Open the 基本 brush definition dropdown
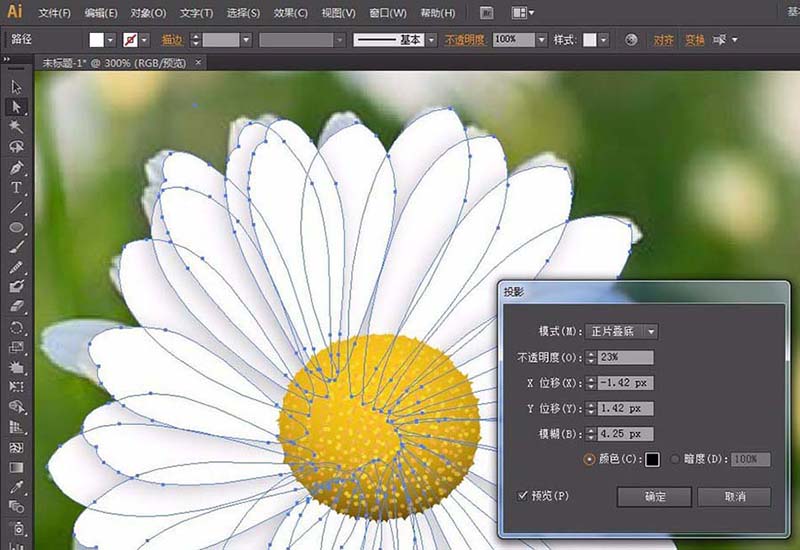 point(432,40)
